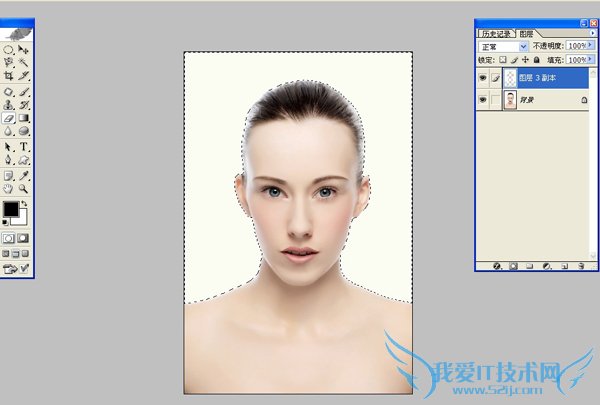
Task: Toggle visibility of the 背景 layer
Action: 485,100
